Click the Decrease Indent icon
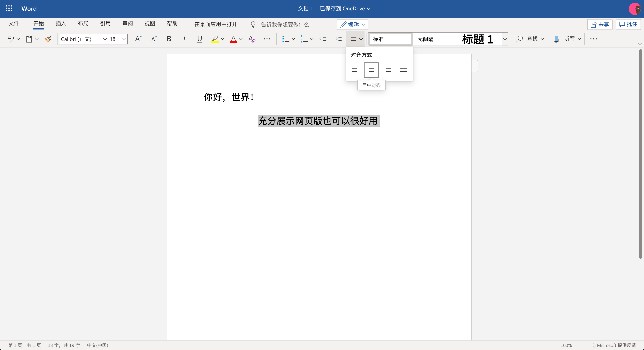Viewport: 644px width, 350px height. click(x=323, y=39)
